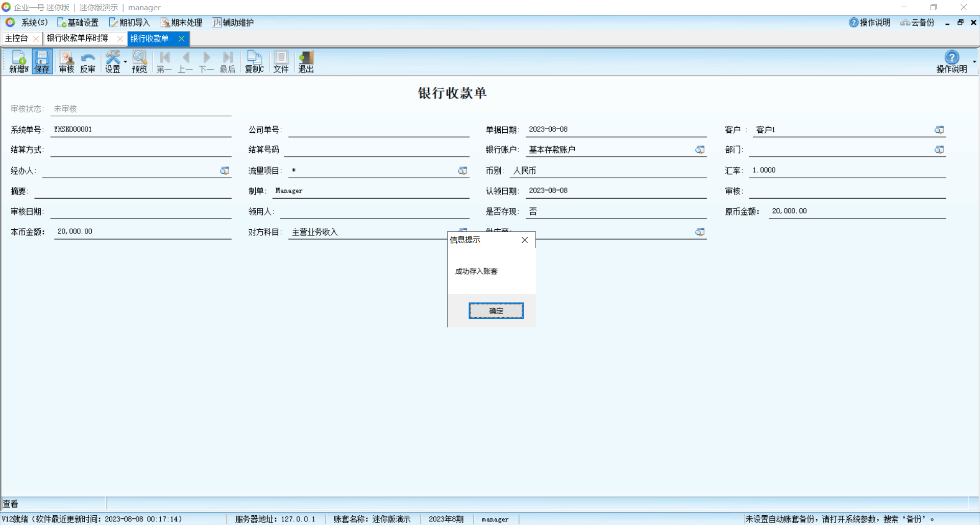Click the 保存 (Save) toolbar icon

(42, 62)
